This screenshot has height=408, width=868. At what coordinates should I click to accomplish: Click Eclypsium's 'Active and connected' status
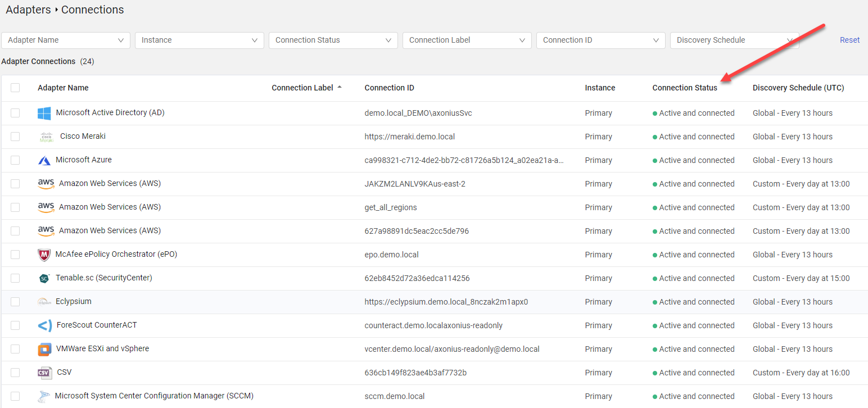(694, 302)
